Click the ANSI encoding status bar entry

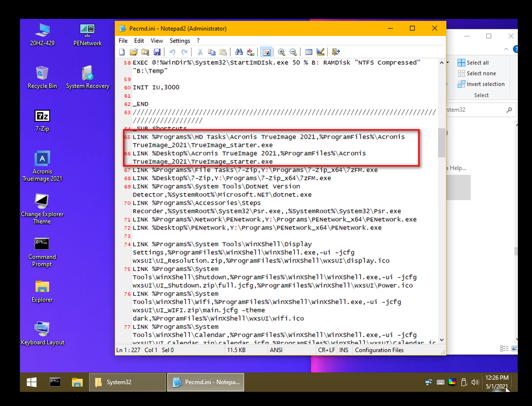(x=276, y=350)
